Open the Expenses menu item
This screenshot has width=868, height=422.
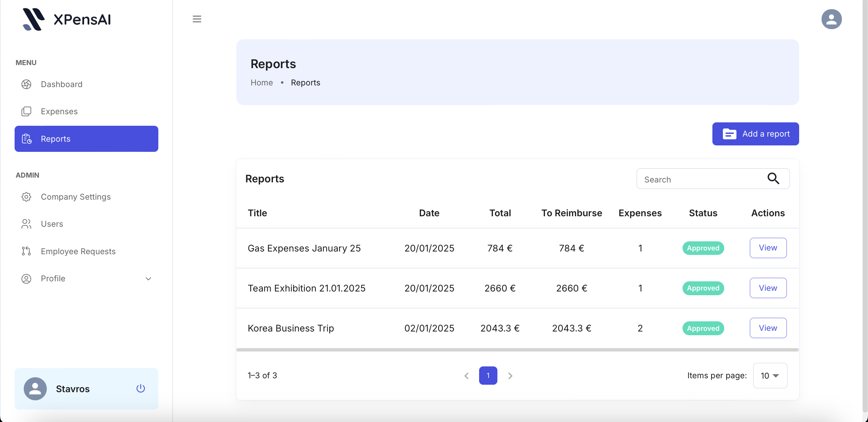coord(59,112)
